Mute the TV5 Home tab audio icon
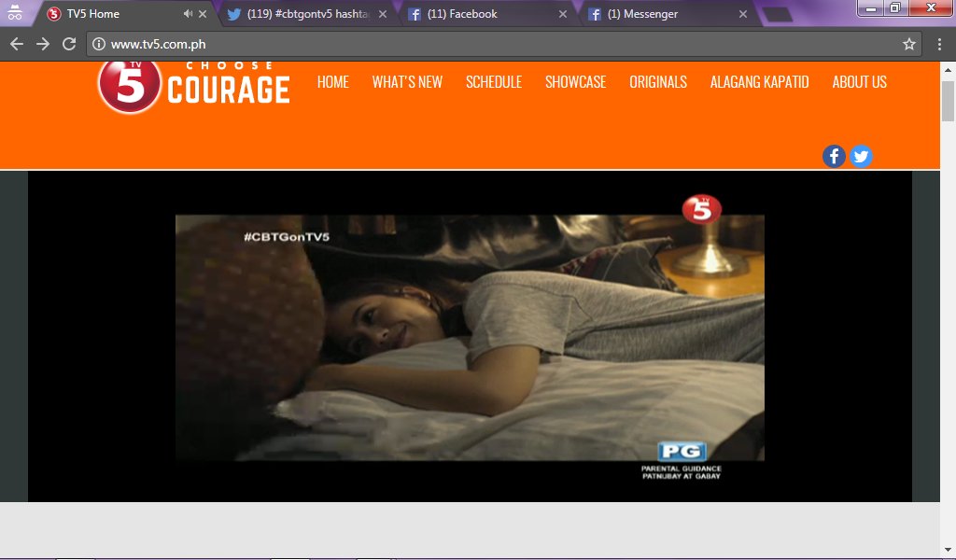 coord(188,13)
